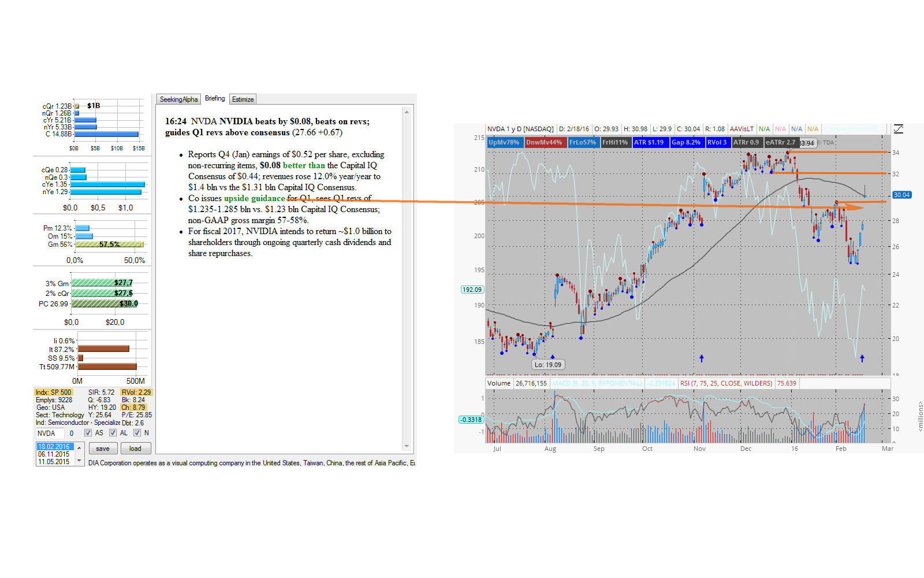924x578 pixels.
Task: Click the NVDA ticker input field
Action: point(50,433)
